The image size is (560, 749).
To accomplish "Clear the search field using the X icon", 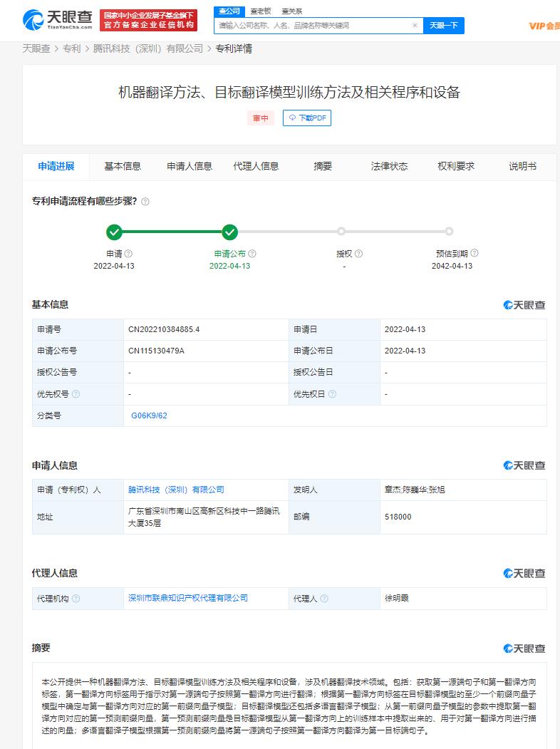I will 415,26.
